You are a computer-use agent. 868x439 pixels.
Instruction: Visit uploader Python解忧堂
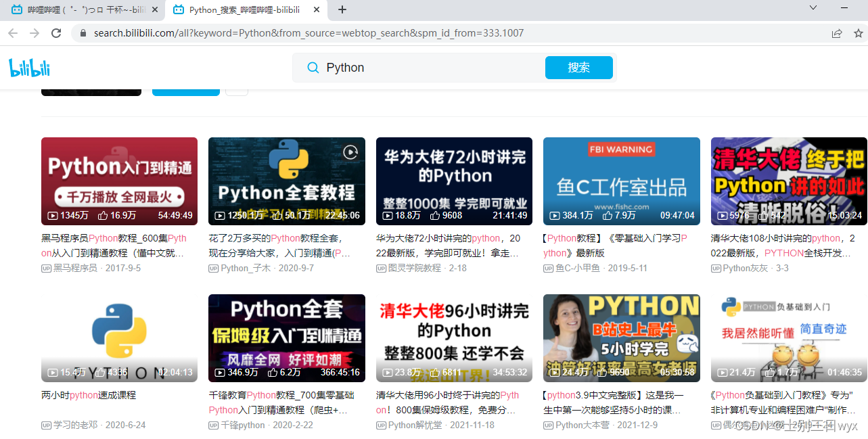click(417, 425)
